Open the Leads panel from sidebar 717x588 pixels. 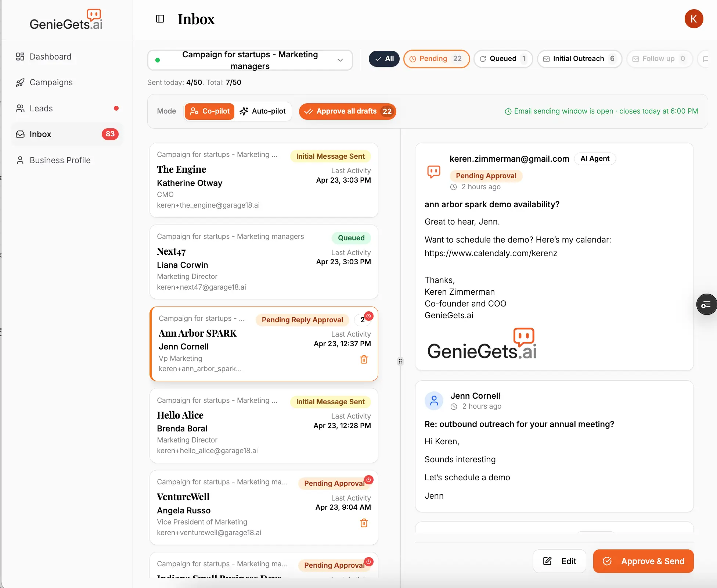point(42,108)
